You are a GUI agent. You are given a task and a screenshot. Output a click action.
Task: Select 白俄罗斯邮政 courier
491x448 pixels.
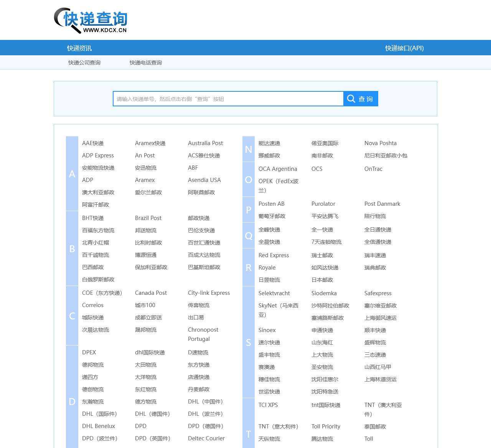98,279
